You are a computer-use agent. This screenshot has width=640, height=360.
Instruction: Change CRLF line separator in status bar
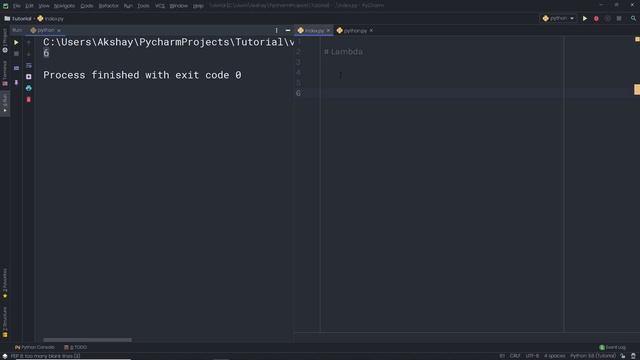[515, 356]
